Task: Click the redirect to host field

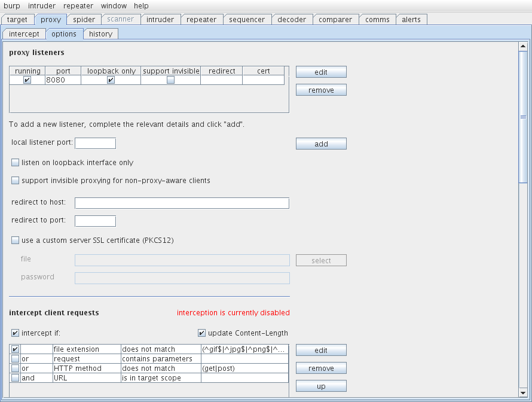Action: [182, 203]
